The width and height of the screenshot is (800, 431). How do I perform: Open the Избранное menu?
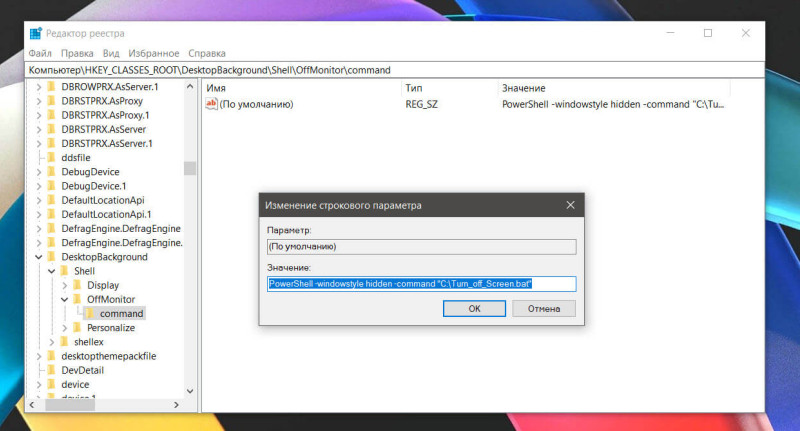(154, 53)
